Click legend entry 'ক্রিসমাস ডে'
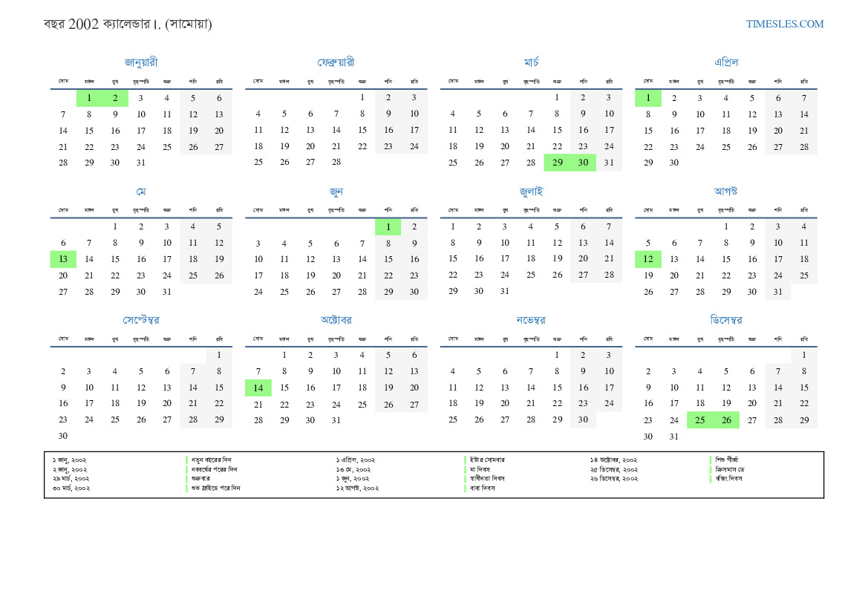868x614 pixels. [x=730, y=469]
